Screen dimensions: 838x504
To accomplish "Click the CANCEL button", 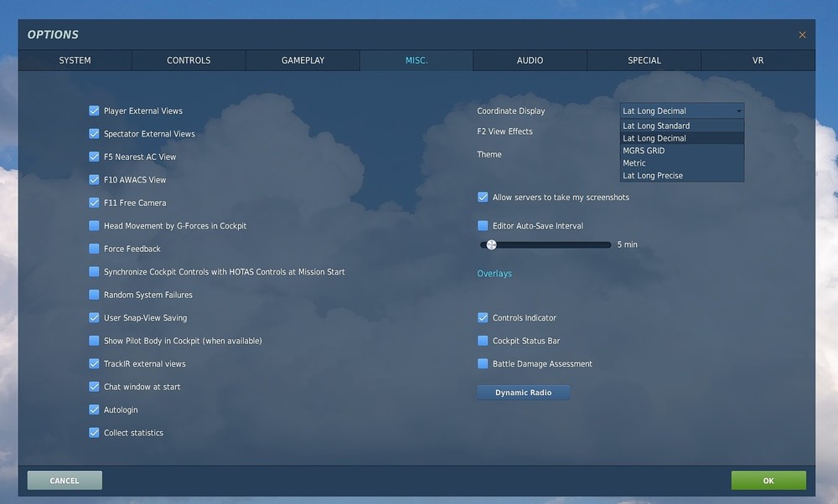I will [65, 481].
